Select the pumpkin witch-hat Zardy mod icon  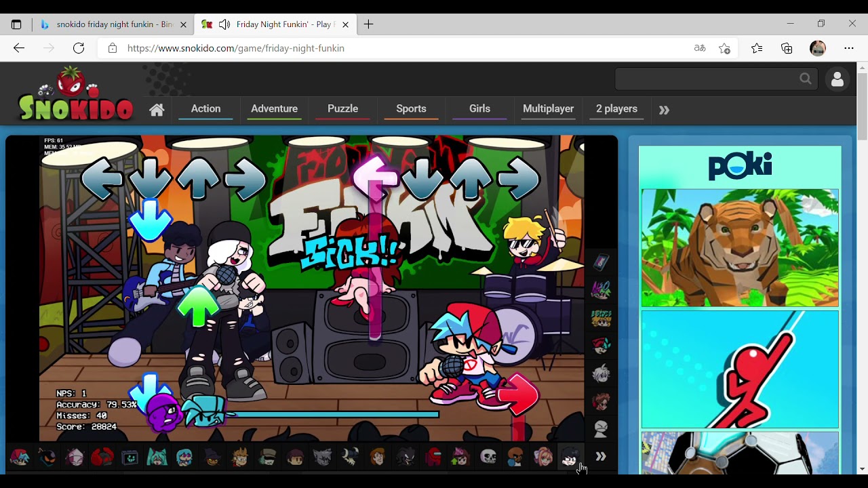(212, 457)
